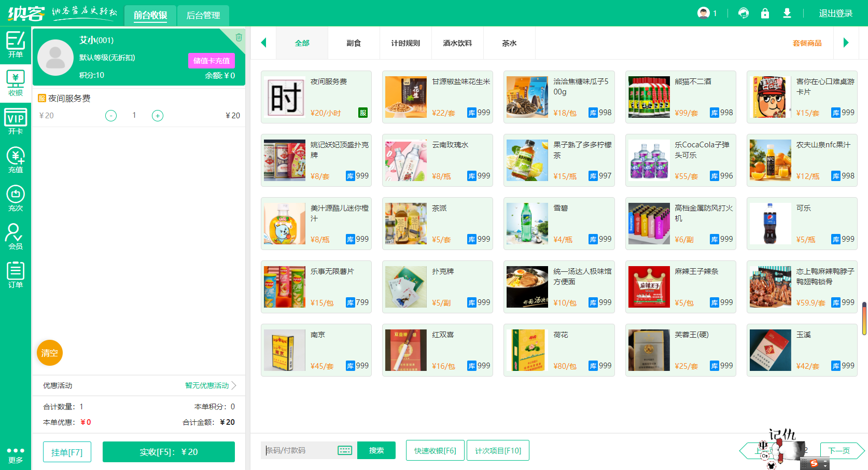Open the 充值 recharge sidebar icon
868x470 pixels.
point(15,160)
